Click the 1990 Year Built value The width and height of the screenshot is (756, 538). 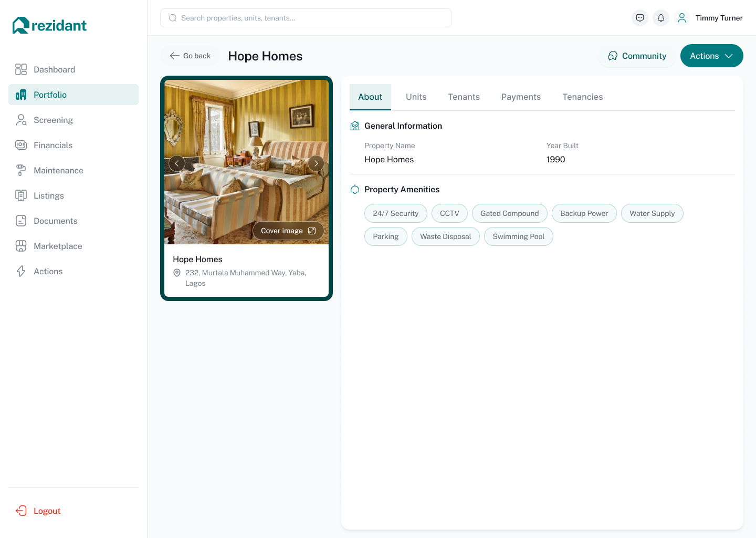556,159
